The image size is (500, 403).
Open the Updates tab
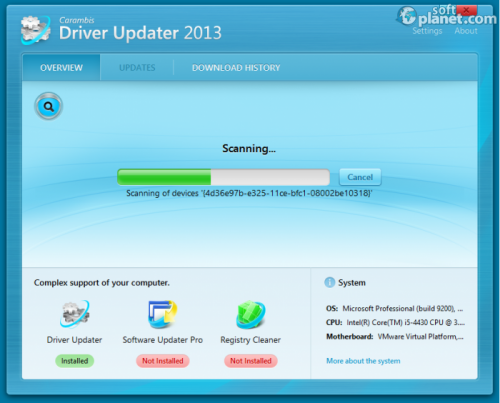coord(137,68)
